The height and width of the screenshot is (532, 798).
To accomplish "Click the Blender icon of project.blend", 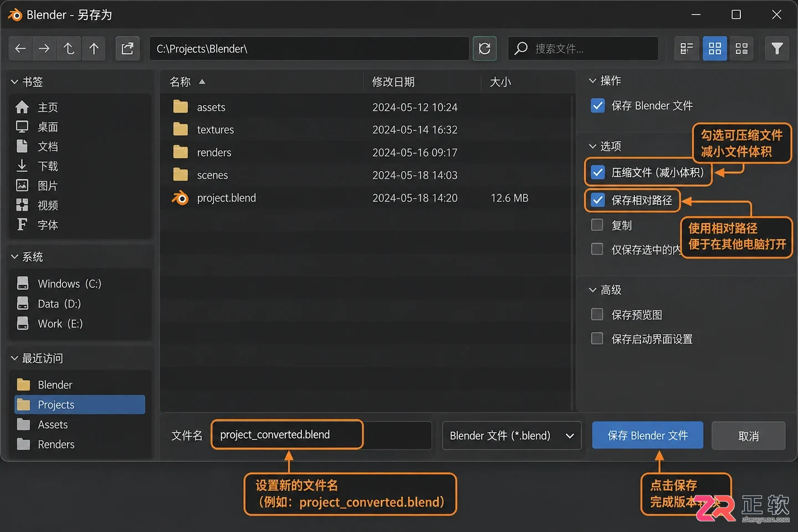I will pos(180,198).
